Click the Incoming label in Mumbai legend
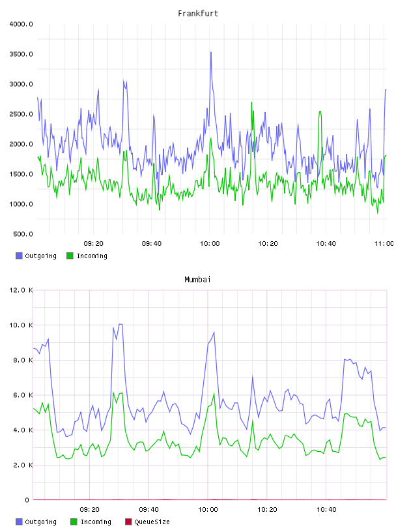This screenshot has height=532, width=396. [x=96, y=522]
